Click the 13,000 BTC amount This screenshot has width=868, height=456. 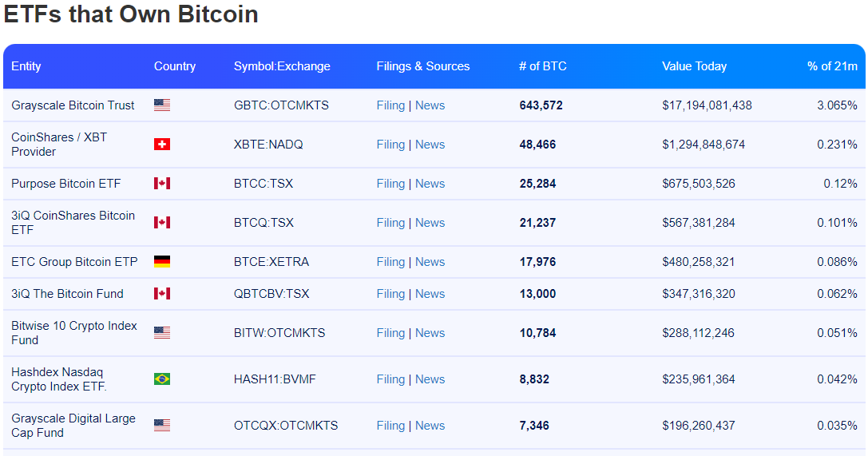[x=537, y=294]
